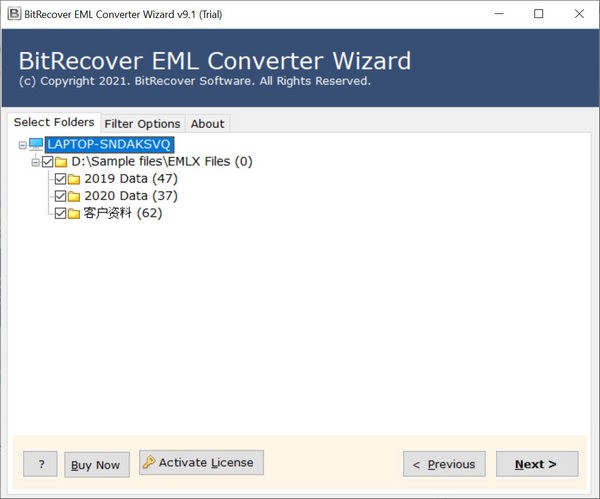Proceed with the Next button
600x499 pixels.
pyautogui.click(x=537, y=464)
